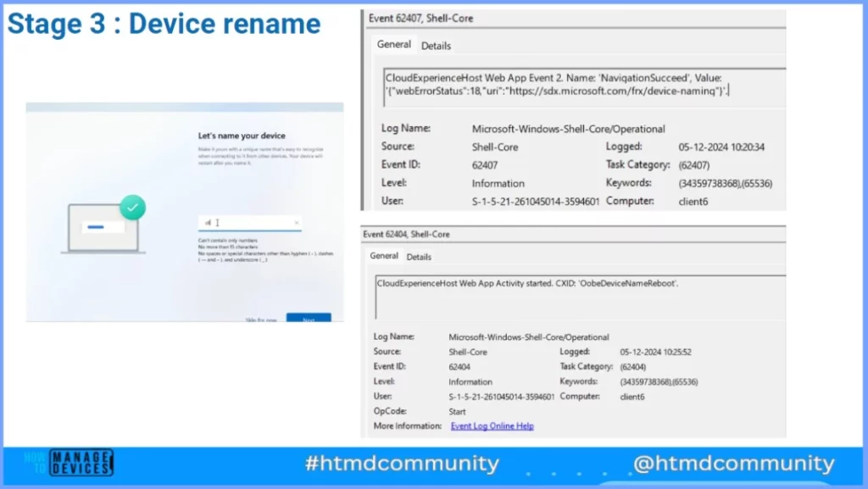Select Keywords value in Event 62404 panel
The width and height of the screenshot is (868, 489).
(659, 381)
